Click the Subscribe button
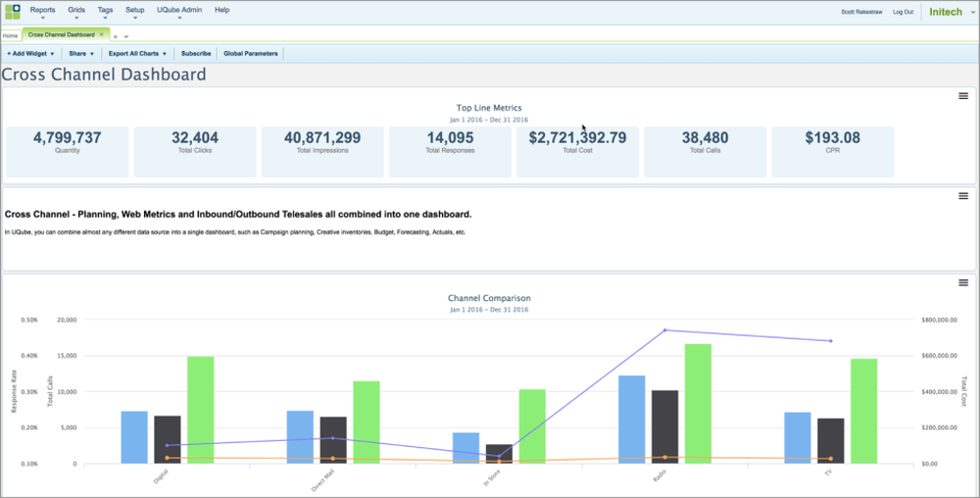The height and width of the screenshot is (498, 980). tap(196, 54)
